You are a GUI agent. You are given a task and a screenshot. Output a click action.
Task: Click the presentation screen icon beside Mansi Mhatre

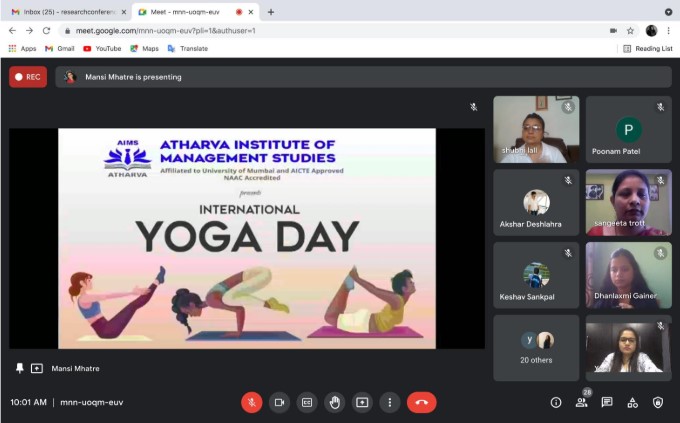pos(37,368)
